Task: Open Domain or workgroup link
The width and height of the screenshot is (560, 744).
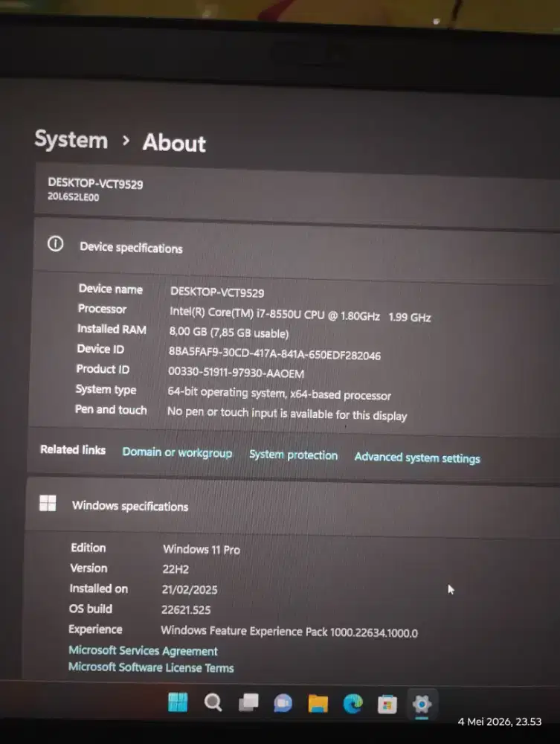Action: point(177,452)
